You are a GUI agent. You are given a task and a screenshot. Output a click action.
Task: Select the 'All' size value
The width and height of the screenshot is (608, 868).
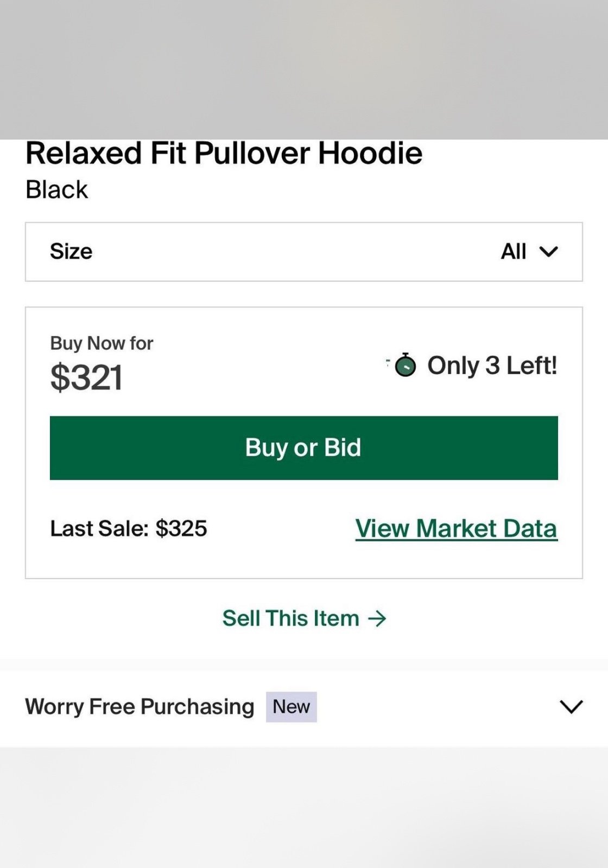pos(513,252)
